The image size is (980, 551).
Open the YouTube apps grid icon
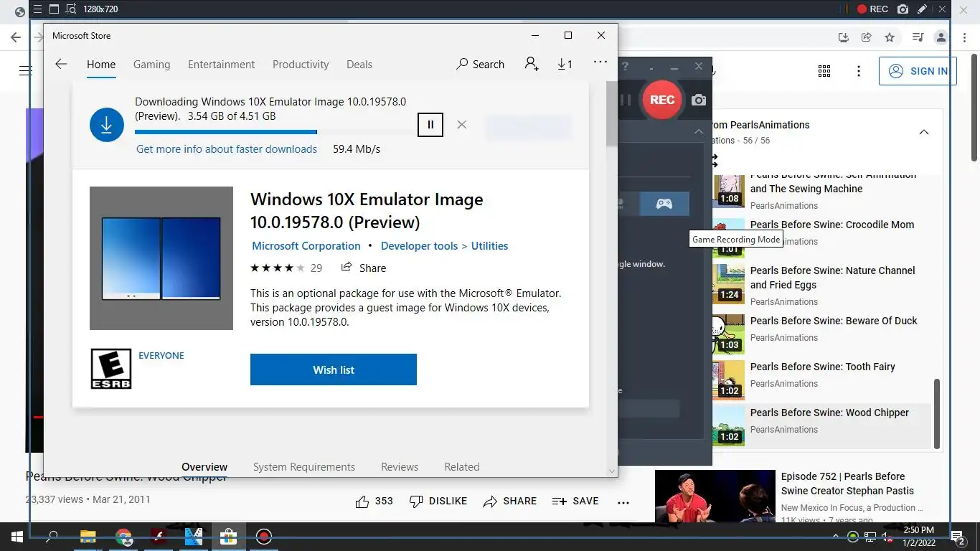click(824, 71)
